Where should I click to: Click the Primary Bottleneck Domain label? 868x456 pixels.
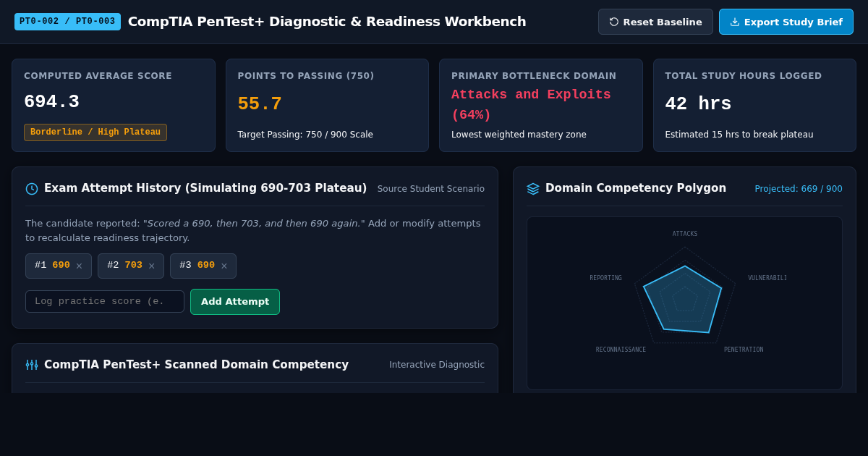[534, 76]
